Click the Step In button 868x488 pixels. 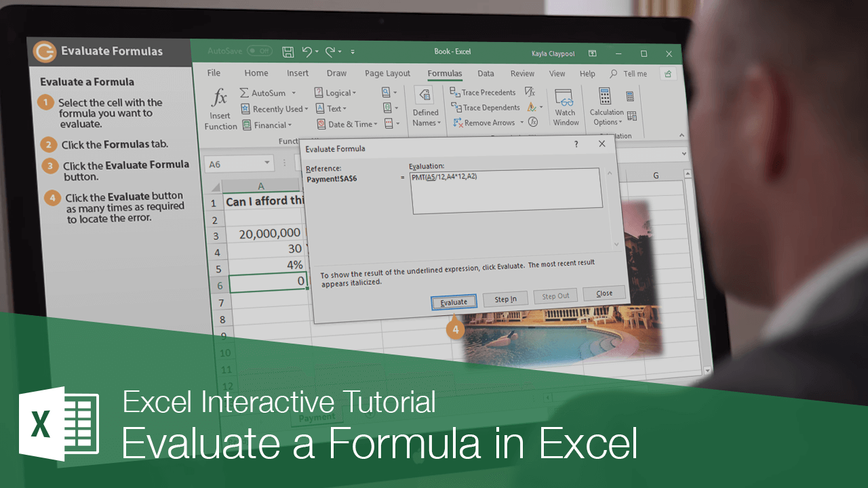(506, 298)
